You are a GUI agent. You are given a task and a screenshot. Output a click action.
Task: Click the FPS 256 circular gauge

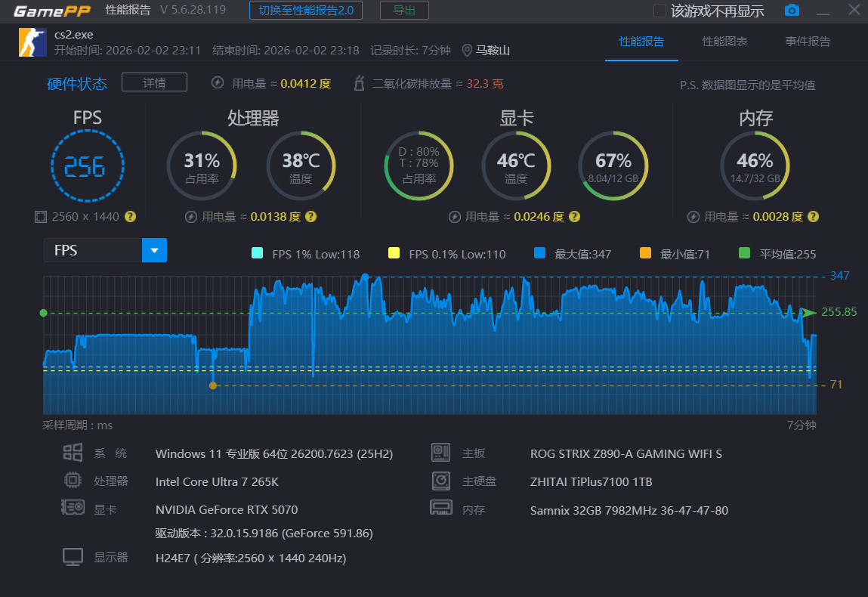point(88,165)
